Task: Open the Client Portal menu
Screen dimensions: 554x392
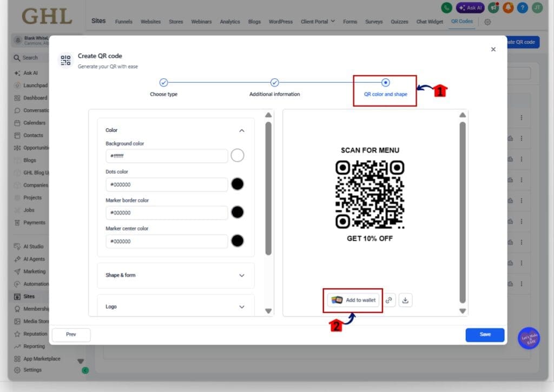Action: point(318,22)
